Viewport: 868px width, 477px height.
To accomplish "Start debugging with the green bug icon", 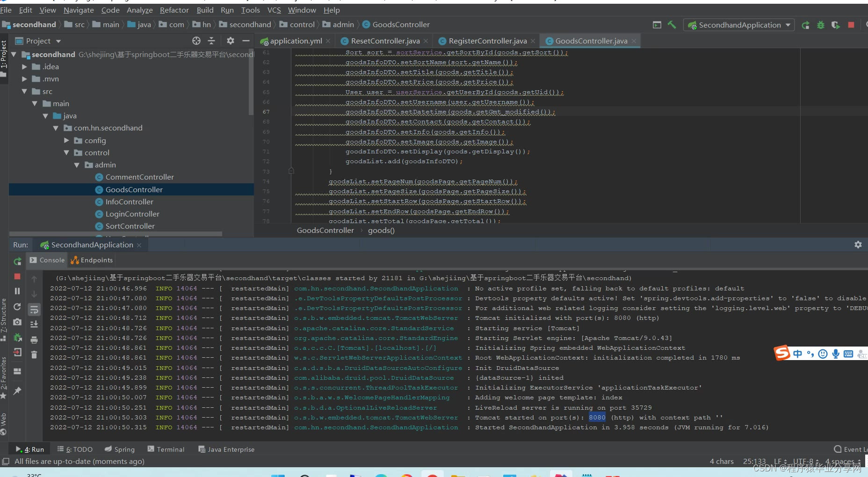I will (820, 25).
